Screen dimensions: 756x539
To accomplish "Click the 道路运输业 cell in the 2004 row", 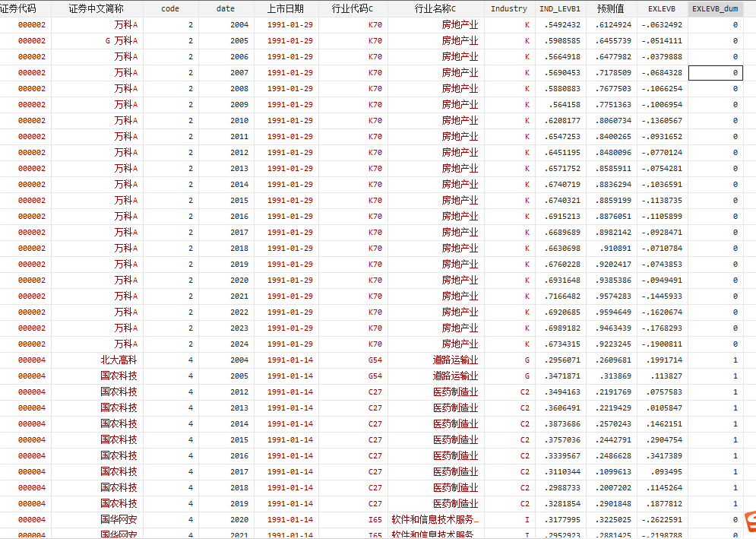I will pyautogui.click(x=455, y=360).
